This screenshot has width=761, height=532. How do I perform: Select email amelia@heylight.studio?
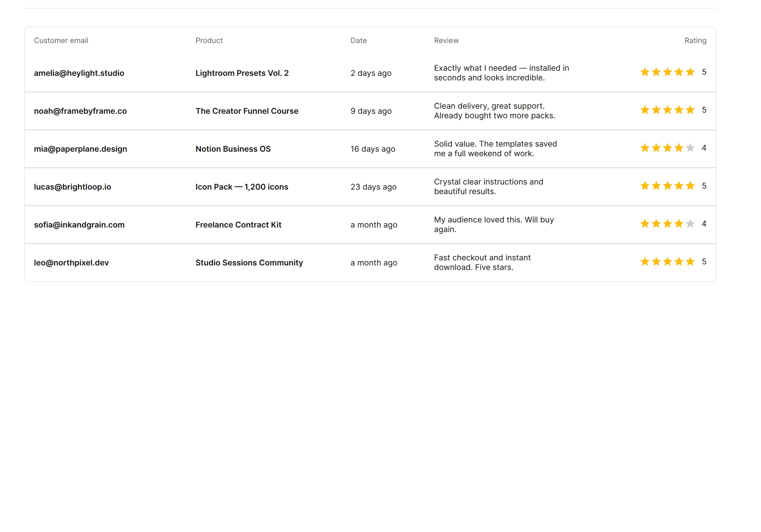[x=79, y=73]
